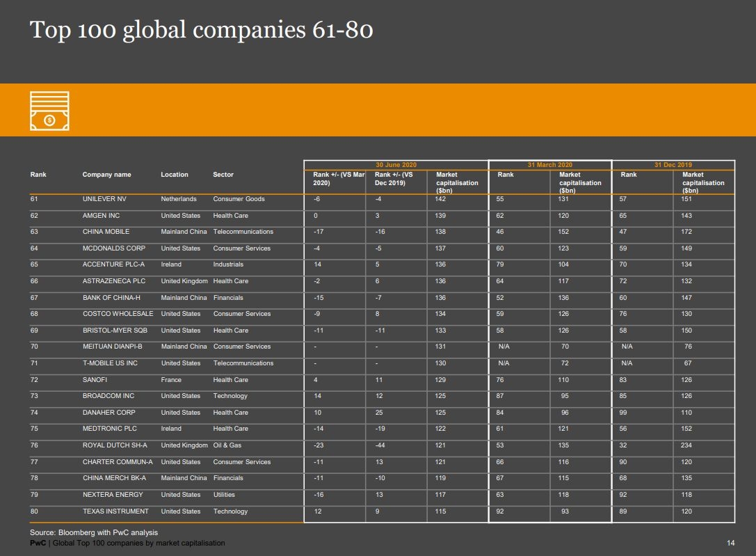Viewport: 756px width, 556px height.
Task: Select the ACCENTURE PLC-A company name
Action: 114,264
